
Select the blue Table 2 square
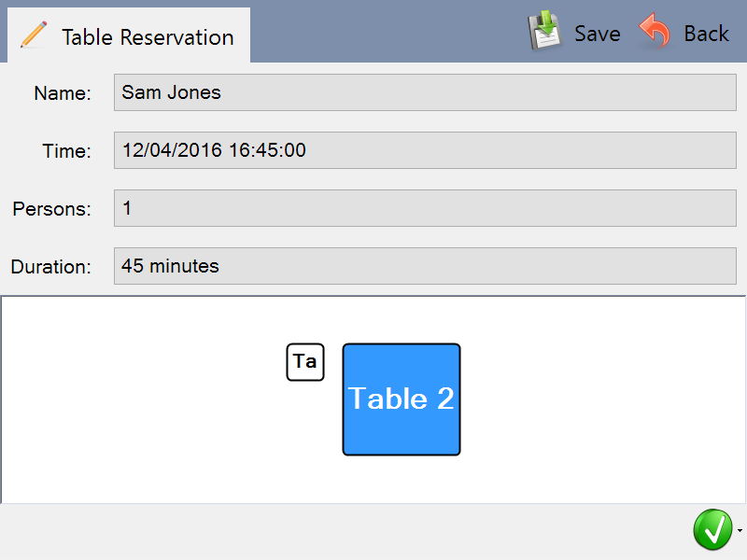pyautogui.click(x=402, y=399)
